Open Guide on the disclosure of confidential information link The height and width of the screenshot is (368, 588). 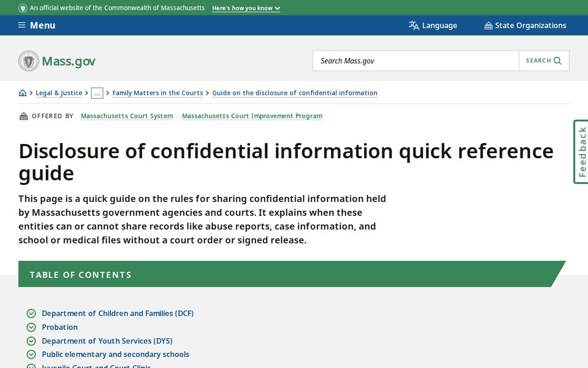tap(295, 93)
